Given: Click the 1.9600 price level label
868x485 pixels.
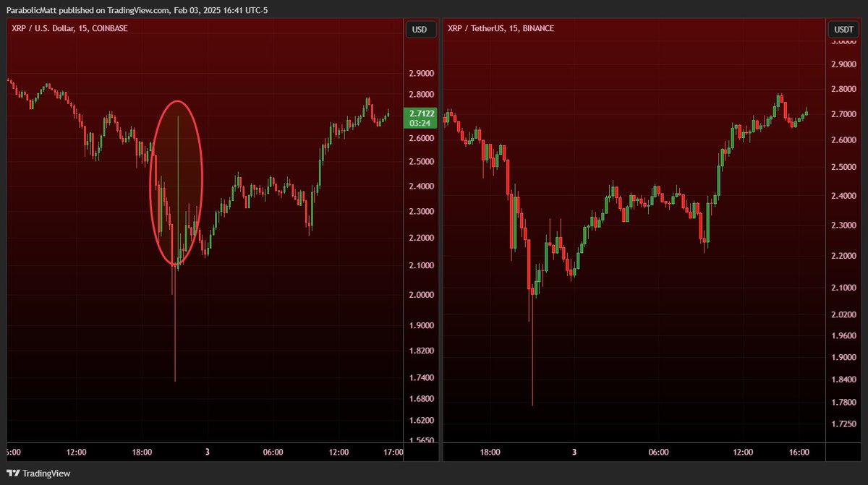Looking at the screenshot, I should 845,336.
